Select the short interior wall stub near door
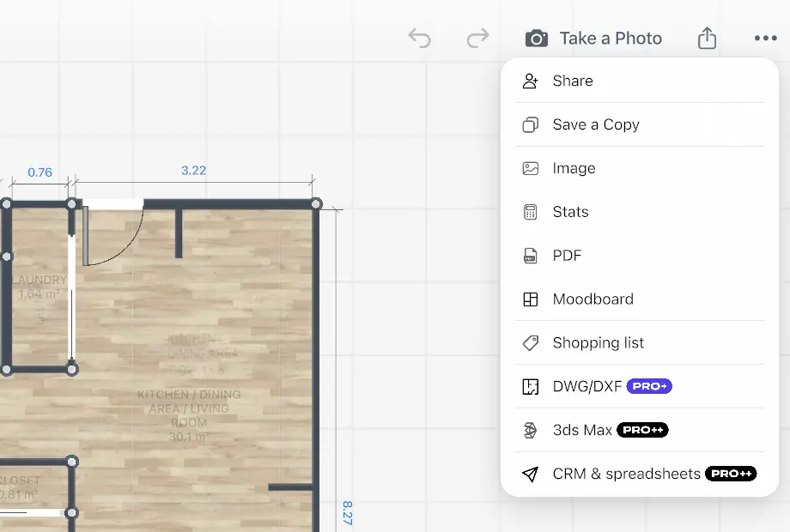The width and height of the screenshot is (790, 532). [179, 233]
